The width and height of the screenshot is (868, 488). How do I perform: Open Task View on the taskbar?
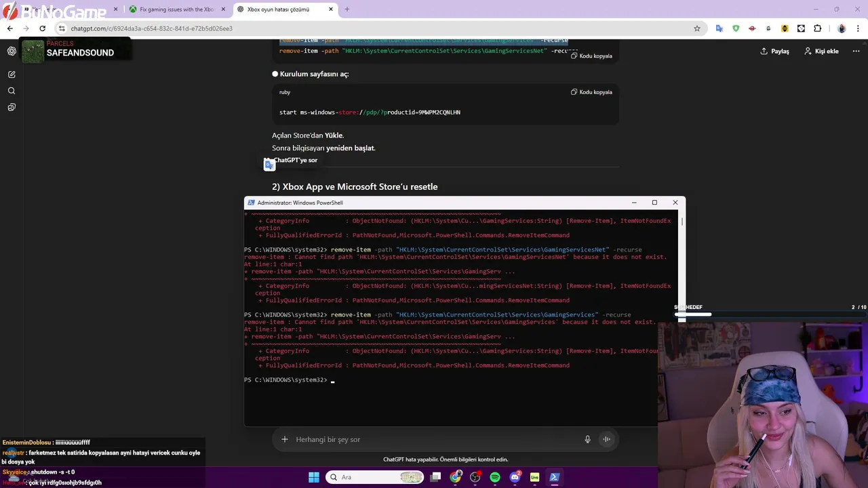point(436,477)
